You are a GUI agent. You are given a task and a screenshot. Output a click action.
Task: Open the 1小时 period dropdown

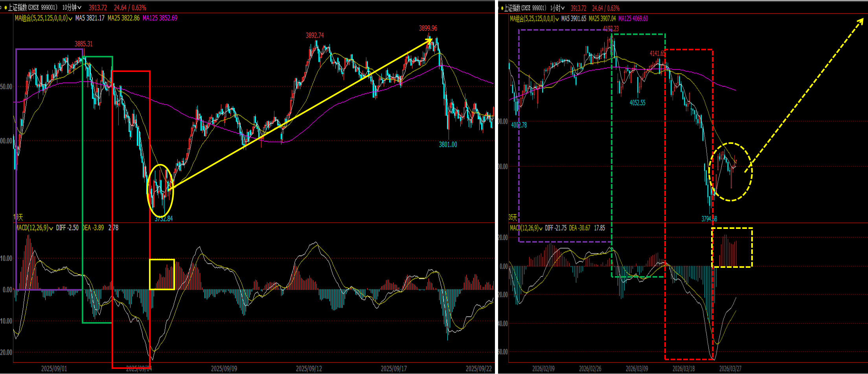[557, 8]
